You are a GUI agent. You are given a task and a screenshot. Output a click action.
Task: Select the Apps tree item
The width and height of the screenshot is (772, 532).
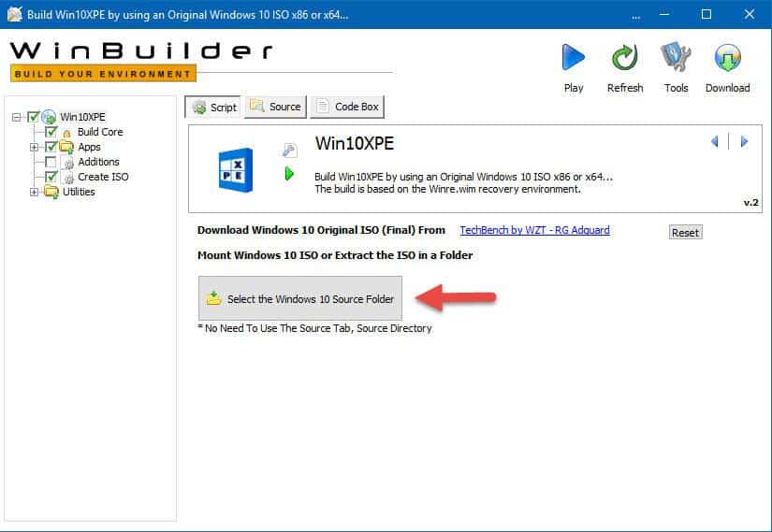pos(89,147)
